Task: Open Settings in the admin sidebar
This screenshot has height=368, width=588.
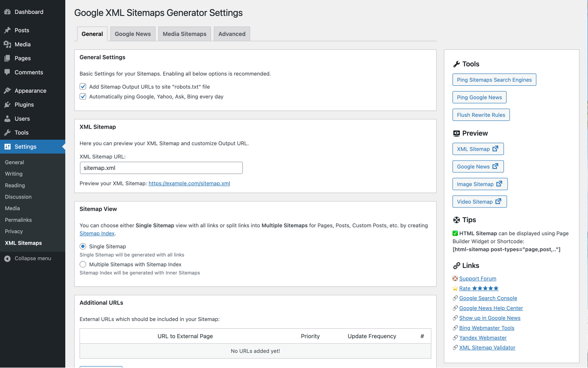Action: 33,147
